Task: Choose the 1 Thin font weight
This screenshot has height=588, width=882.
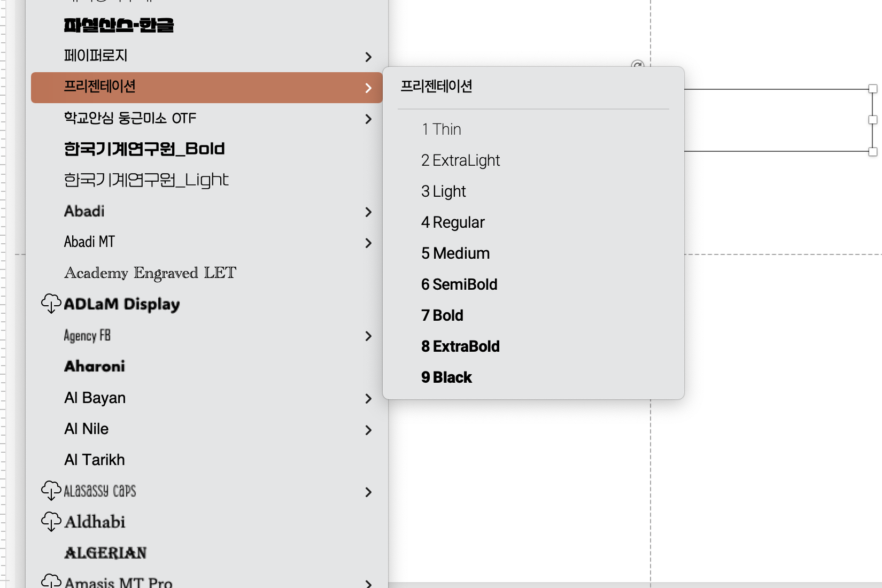Action: pyautogui.click(x=441, y=129)
